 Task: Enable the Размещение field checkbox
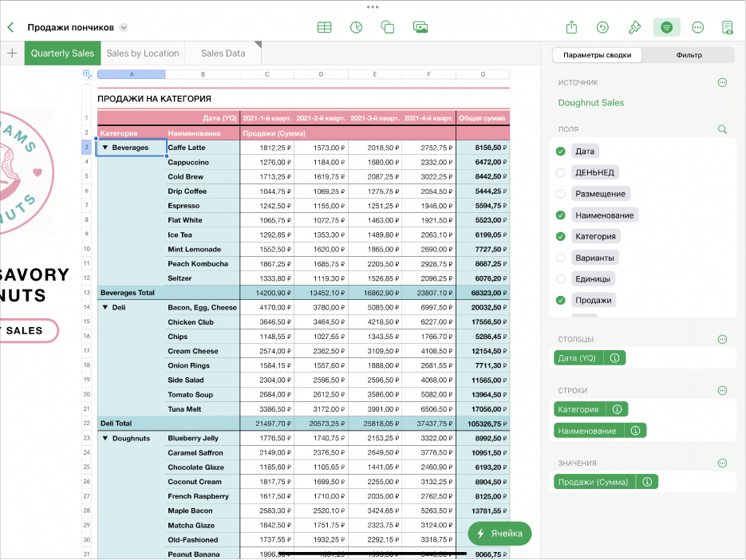(560, 194)
